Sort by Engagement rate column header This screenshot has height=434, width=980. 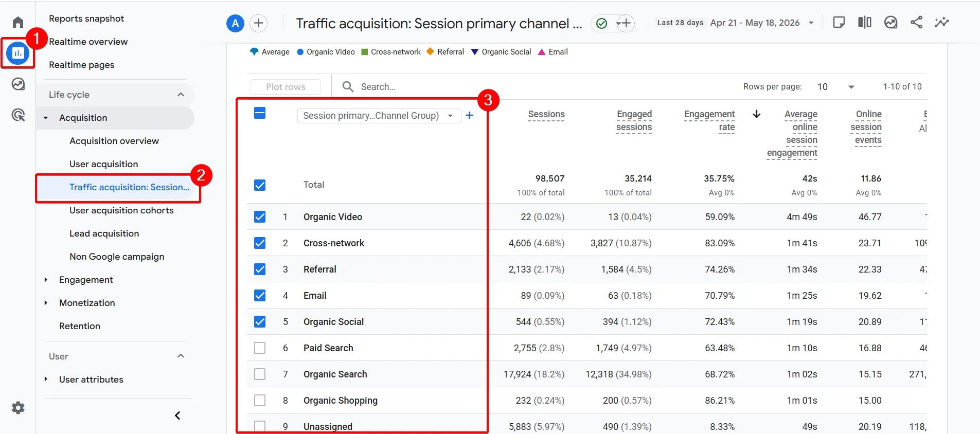[x=709, y=121]
